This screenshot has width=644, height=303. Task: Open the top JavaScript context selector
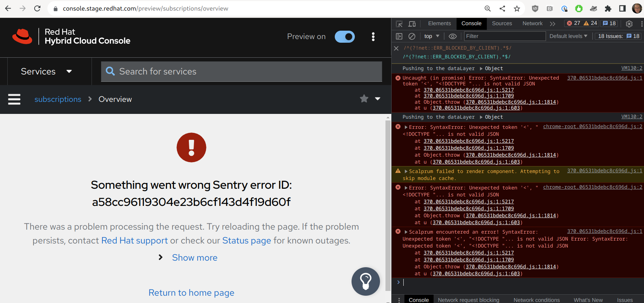(x=432, y=36)
